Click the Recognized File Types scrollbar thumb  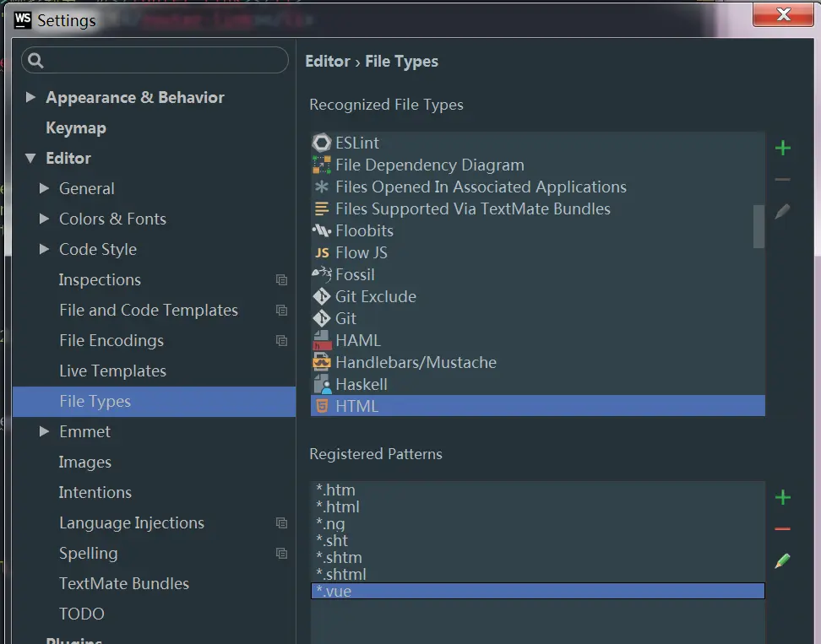(x=758, y=226)
